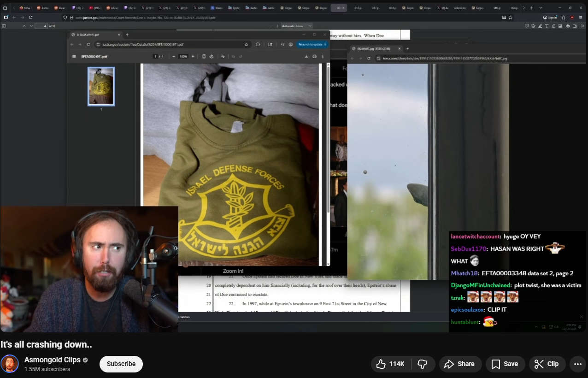
Task: Reload the EFTA00001971.pdf Chrome page
Action: tap(88, 44)
